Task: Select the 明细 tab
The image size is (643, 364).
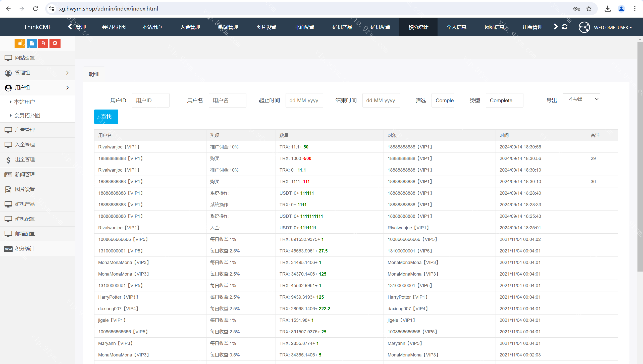Action: point(94,74)
